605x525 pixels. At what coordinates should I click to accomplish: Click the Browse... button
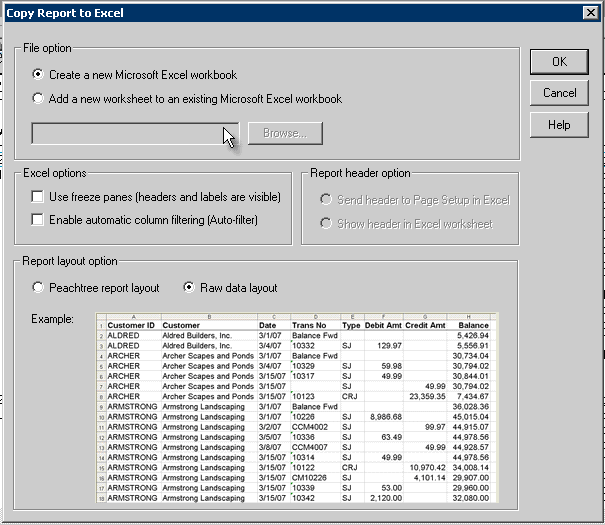click(285, 133)
